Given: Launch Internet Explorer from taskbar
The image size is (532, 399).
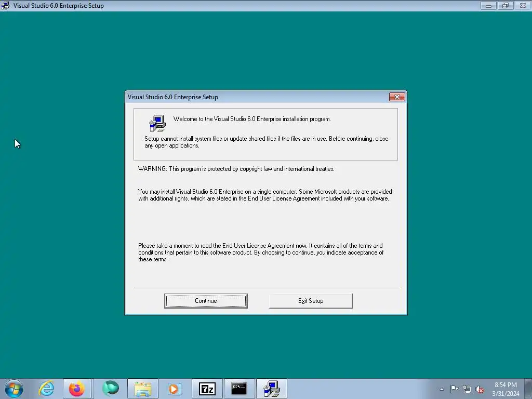Looking at the screenshot, I should [46, 389].
